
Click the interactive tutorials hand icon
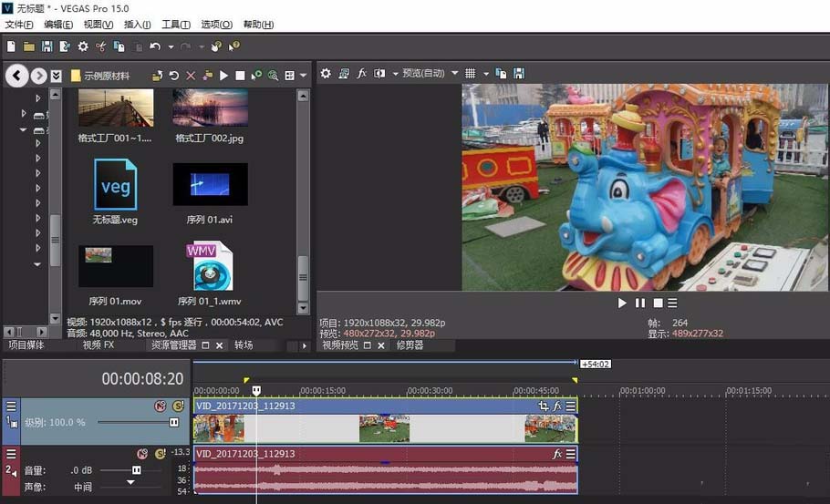pos(216,46)
